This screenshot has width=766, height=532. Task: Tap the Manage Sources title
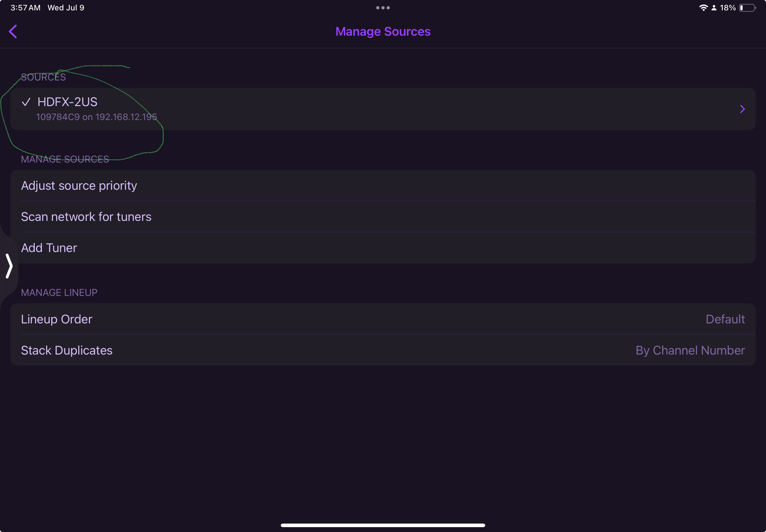click(382, 32)
